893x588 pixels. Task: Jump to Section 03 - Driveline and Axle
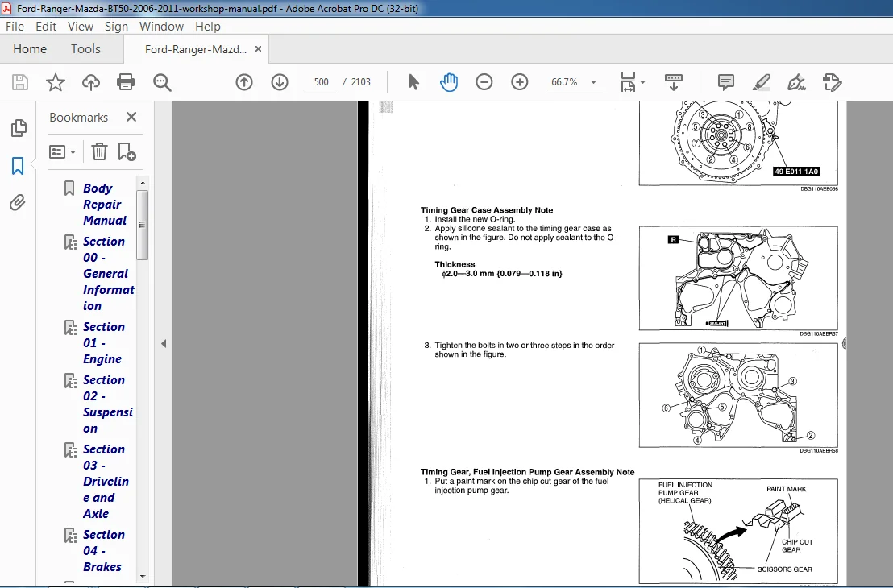pyautogui.click(x=106, y=481)
